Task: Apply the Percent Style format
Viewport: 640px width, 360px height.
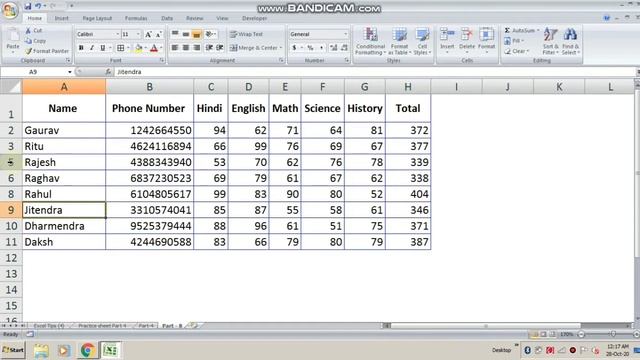Action: 310,48
